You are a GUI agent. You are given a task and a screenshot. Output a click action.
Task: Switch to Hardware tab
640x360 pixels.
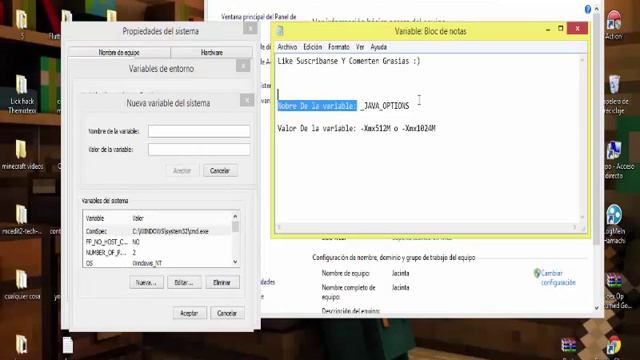[x=211, y=52]
